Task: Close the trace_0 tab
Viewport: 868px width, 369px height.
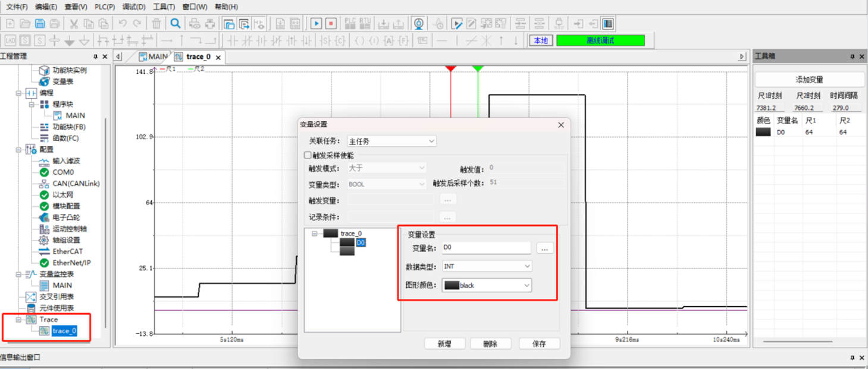Action: 218,57
